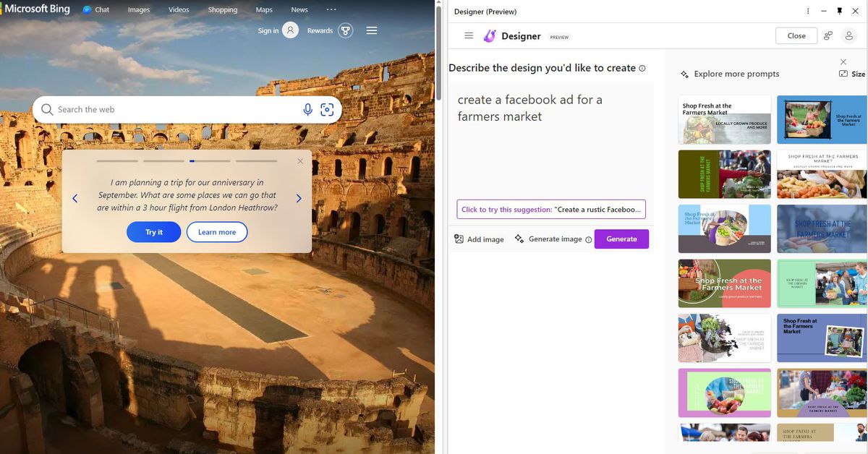Click the Generate image sparkle icon

519,239
